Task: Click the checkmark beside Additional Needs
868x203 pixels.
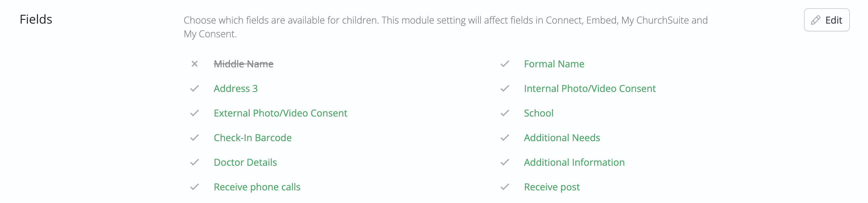Action: (505, 138)
